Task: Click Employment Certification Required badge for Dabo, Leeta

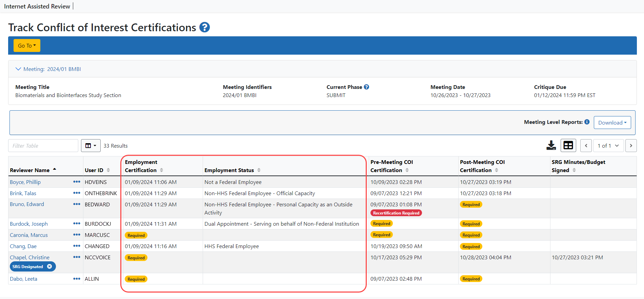Action: [x=136, y=279]
